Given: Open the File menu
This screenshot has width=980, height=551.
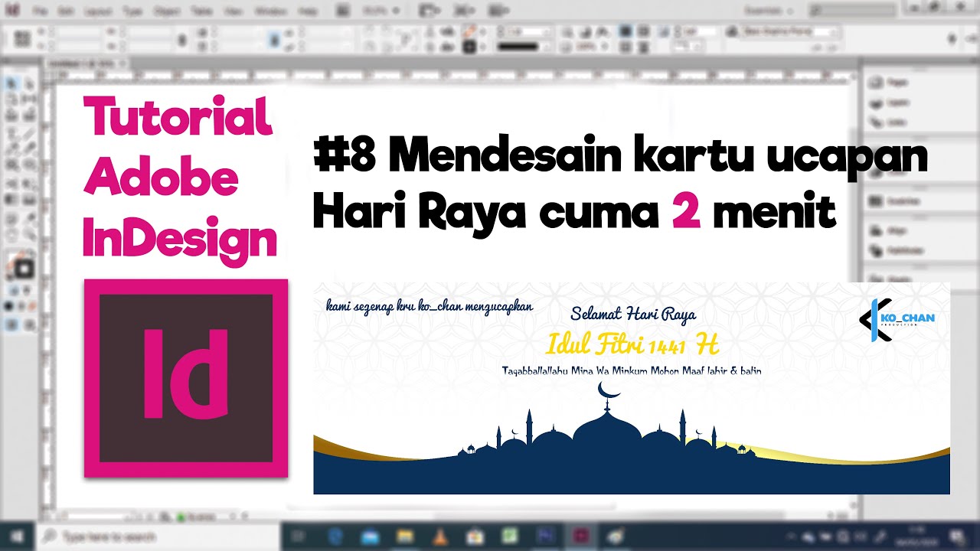Looking at the screenshot, I should (x=41, y=12).
